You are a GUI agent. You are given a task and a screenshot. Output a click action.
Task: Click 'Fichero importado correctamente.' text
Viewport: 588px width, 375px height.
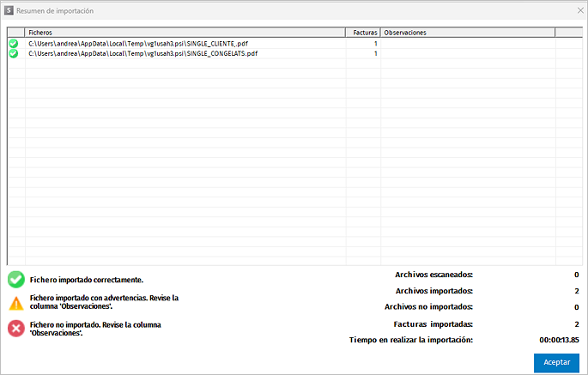[x=87, y=280]
